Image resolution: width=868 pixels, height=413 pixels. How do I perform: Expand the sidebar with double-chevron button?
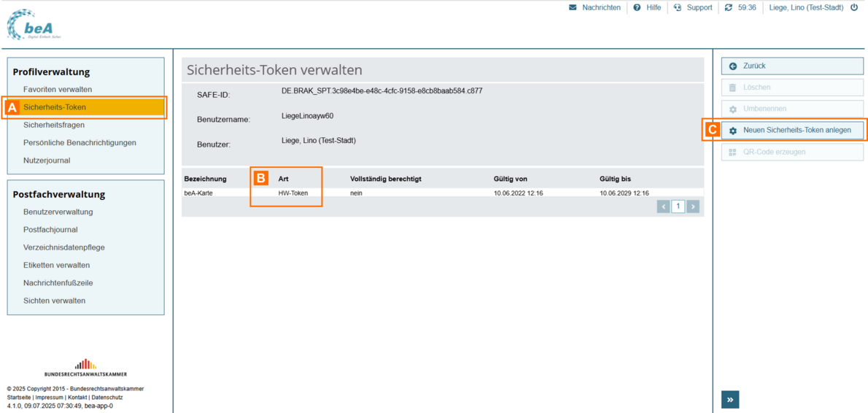[730, 399]
